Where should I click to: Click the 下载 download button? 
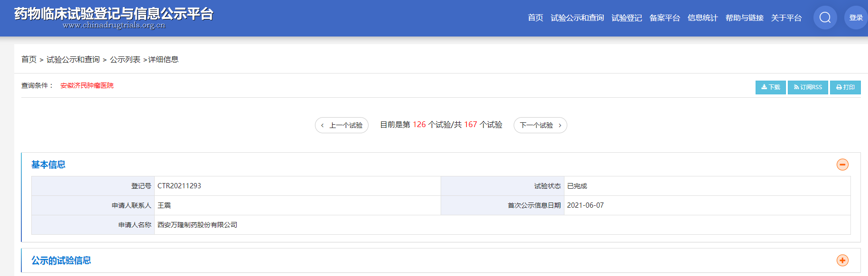tap(770, 87)
